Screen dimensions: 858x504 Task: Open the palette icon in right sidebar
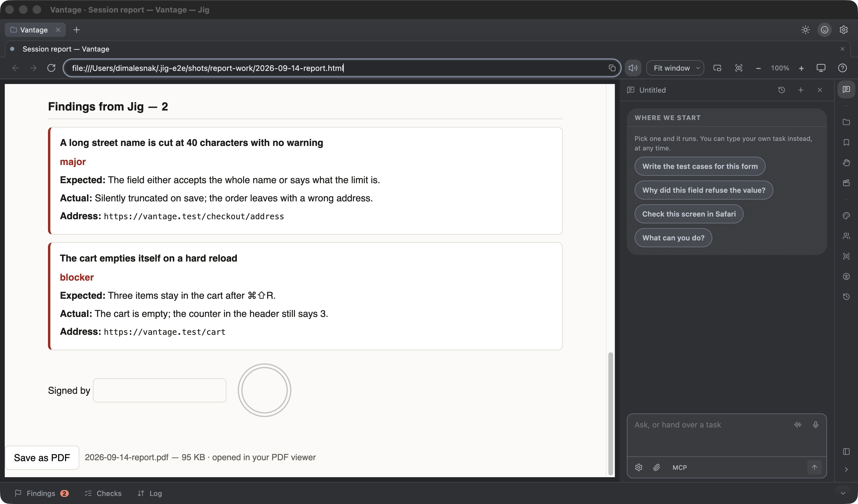click(x=846, y=216)
